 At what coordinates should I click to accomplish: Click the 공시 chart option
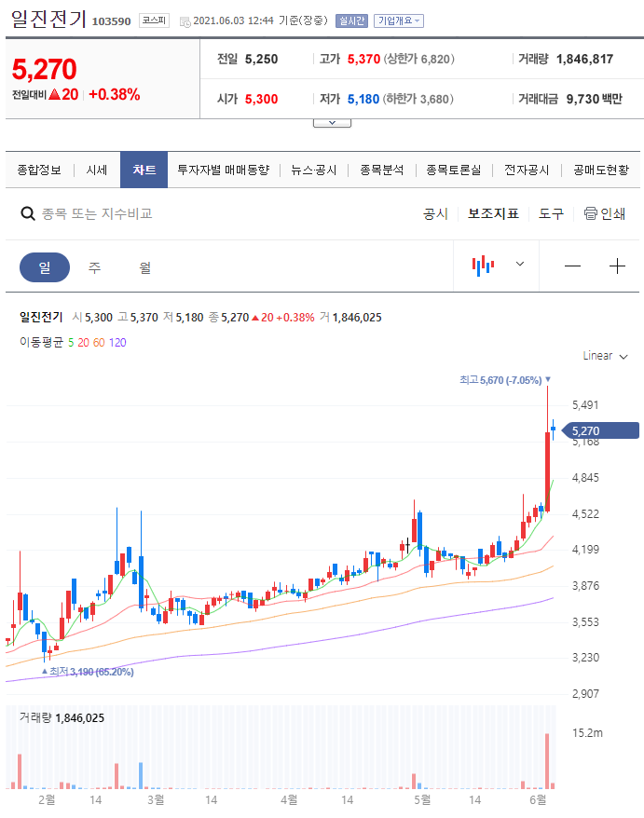[435, 213]
